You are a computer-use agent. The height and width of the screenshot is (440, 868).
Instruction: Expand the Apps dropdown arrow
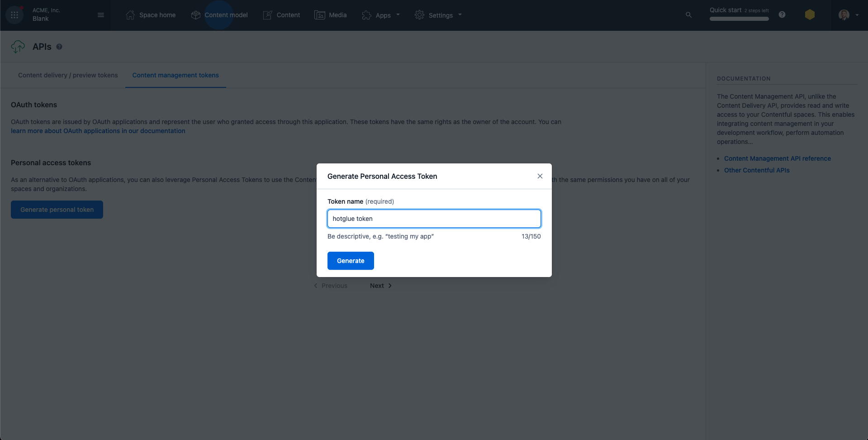tap(398, 14)
